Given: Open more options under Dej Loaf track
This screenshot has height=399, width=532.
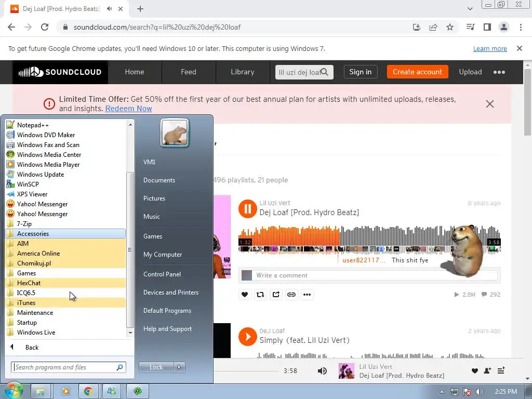Looking at the screenshot, I should tap(307, 295).
